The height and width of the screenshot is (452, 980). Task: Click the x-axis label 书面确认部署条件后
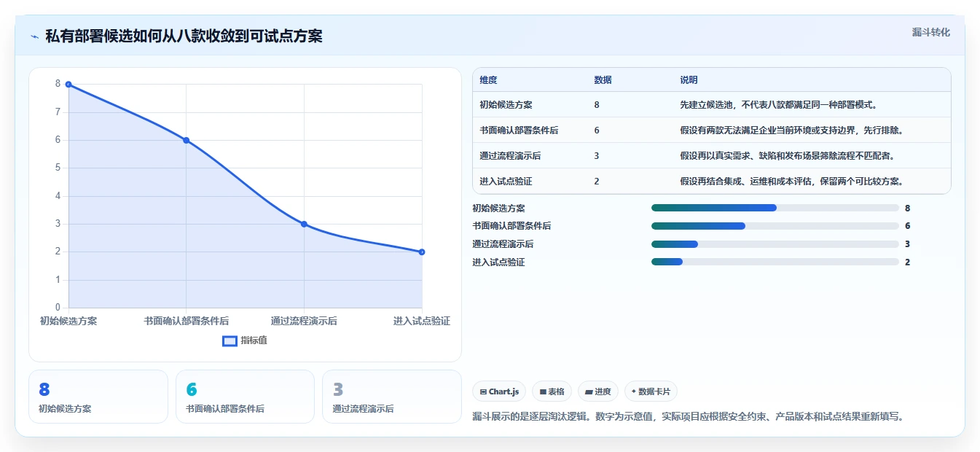pos(186,321)
